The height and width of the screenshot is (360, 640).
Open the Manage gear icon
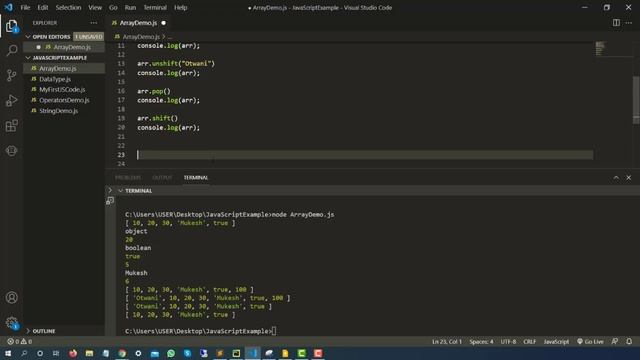(x=11, y=323)
